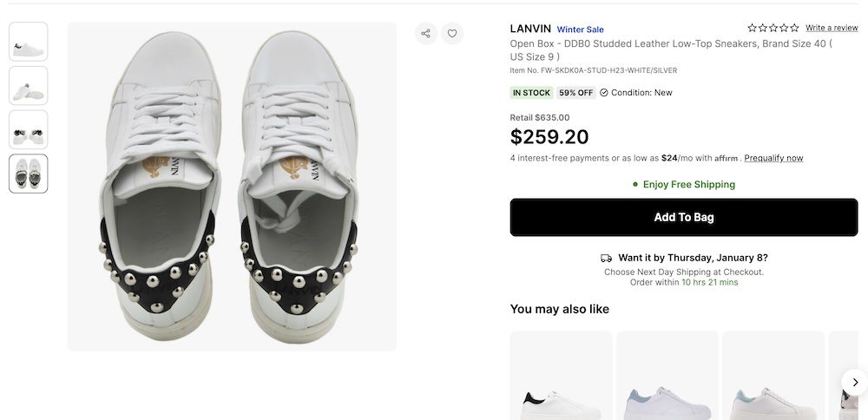Select the first side-view thumbnail
Screen dimensions: 868x420
[29, 42]
